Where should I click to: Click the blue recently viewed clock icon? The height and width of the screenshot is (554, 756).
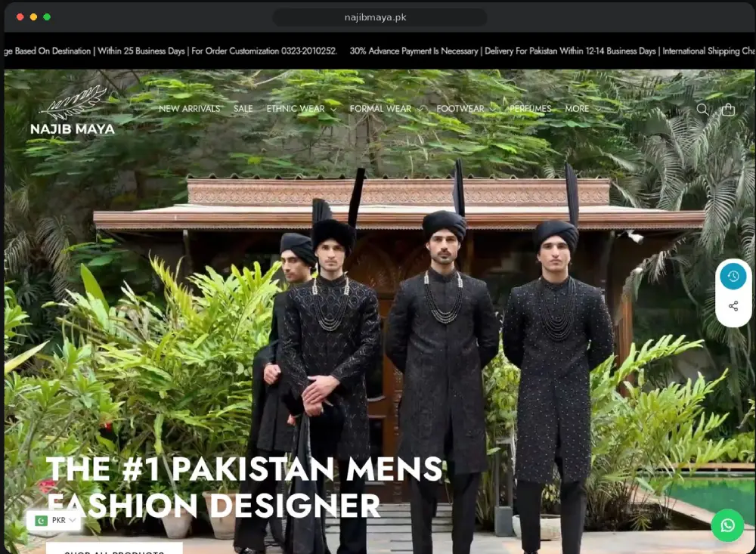pos(733,277)
